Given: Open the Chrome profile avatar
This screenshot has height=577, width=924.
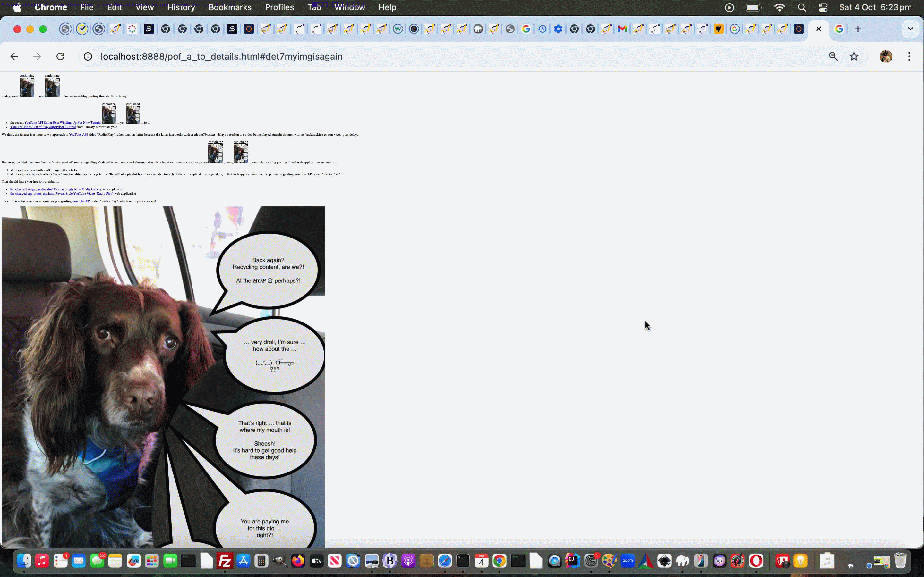Looking at the screenshot, I should [886, 56].
